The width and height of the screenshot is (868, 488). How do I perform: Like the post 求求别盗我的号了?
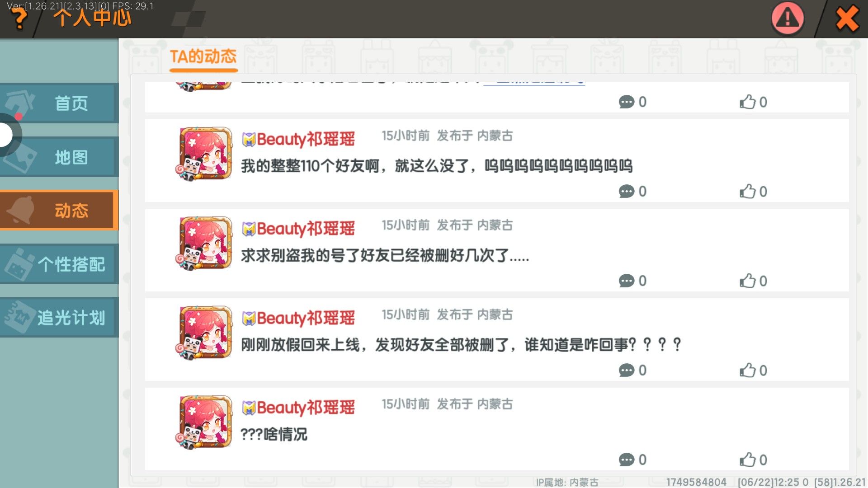753,281
